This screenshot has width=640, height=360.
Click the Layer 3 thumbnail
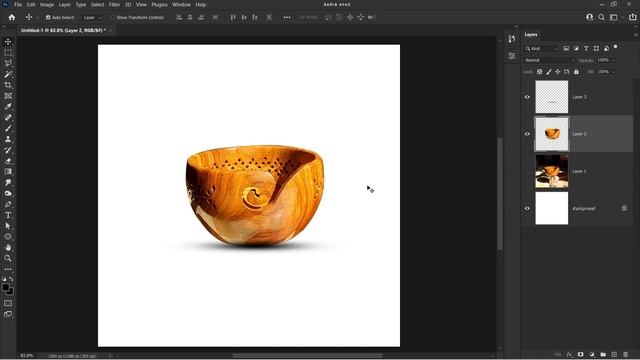[551, 97]
